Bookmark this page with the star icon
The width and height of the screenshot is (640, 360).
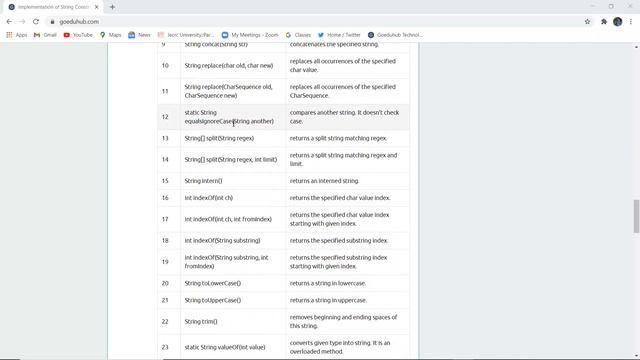pyautogui.click(x=587, y=22)
